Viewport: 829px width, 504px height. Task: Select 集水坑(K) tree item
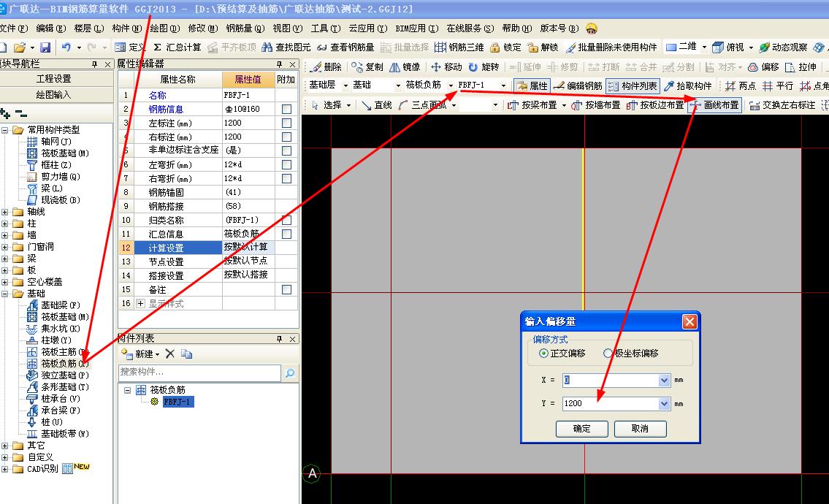(x=61, y=329)
